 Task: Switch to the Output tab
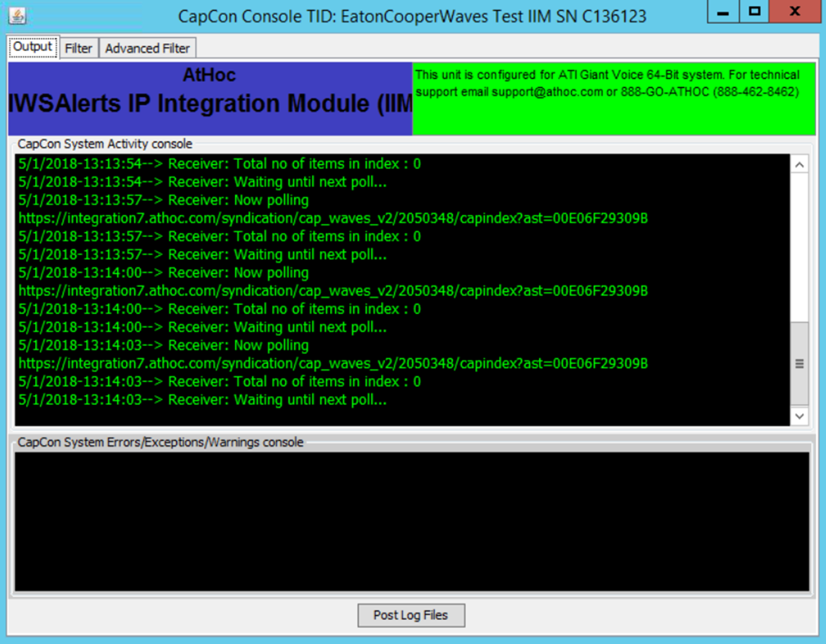point(33,47)
